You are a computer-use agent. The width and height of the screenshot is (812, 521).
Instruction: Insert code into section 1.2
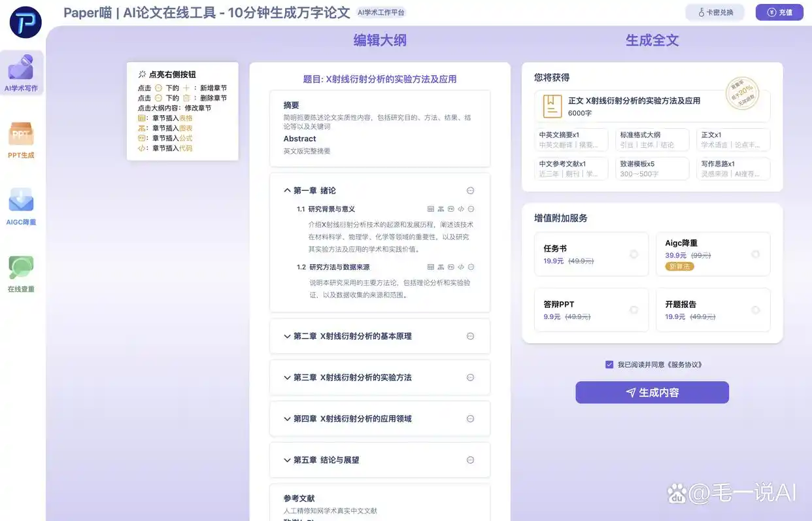[461, 266]
